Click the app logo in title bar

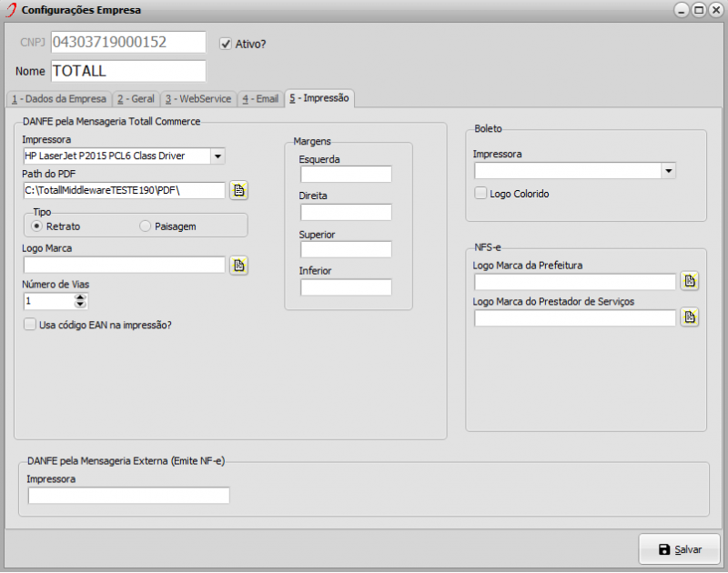[11, 10]
